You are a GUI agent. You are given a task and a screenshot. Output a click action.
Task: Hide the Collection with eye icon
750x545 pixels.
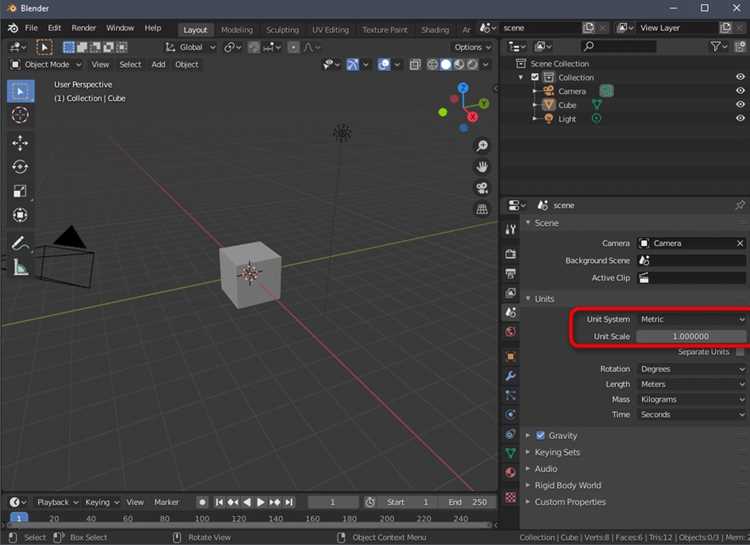point(740,77)
